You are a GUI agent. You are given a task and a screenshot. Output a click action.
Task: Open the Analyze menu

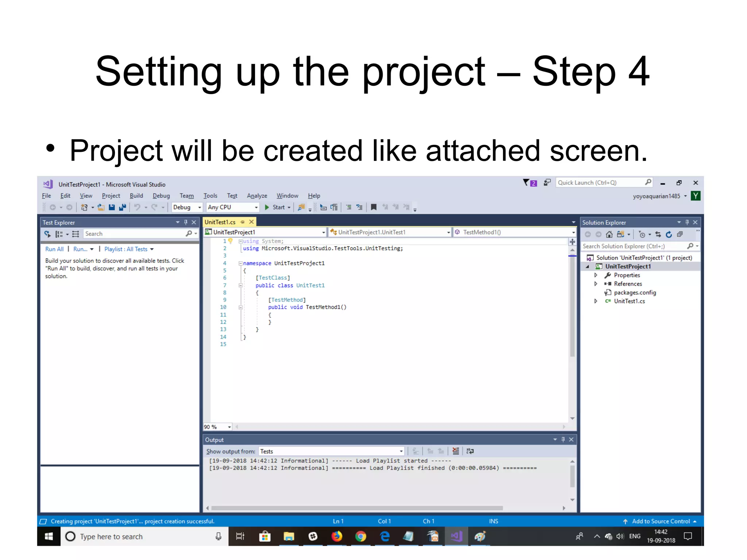pyautogui.click(x=257, y=196)
